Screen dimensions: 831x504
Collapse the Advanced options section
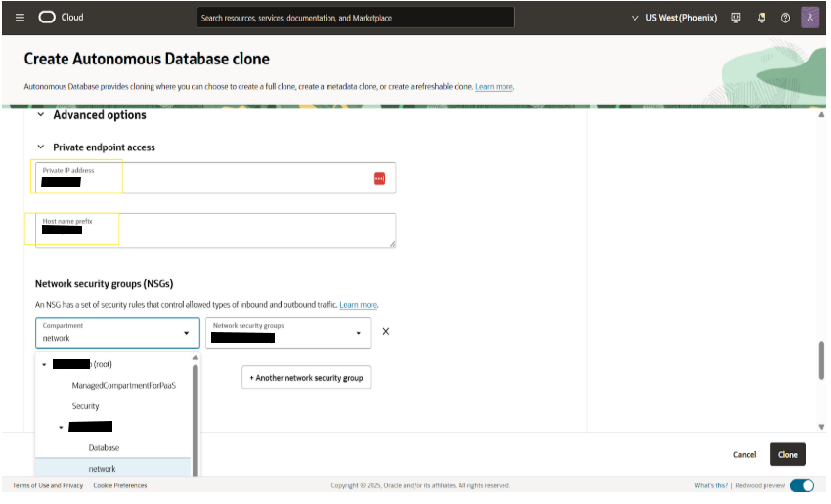(41, 115)
